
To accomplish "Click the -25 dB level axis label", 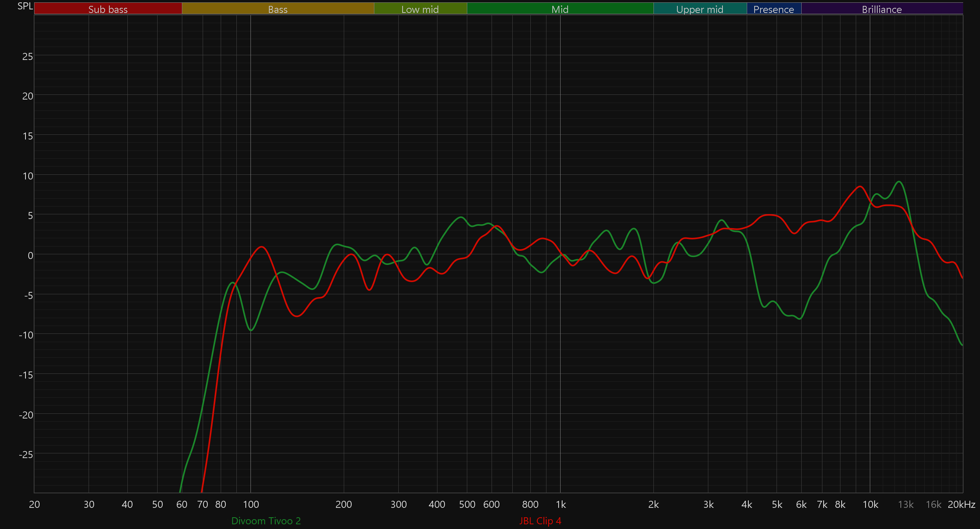I will [26, 455].
